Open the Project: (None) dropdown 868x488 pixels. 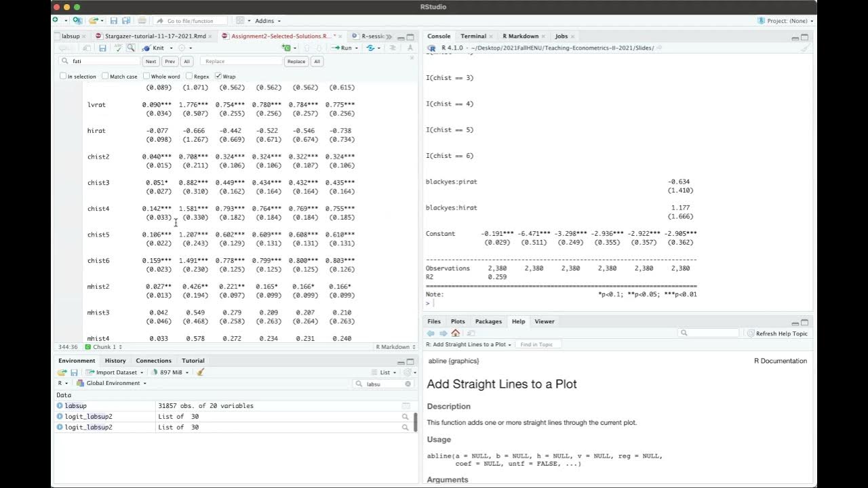pyautogui.click(x=785, y=21)
